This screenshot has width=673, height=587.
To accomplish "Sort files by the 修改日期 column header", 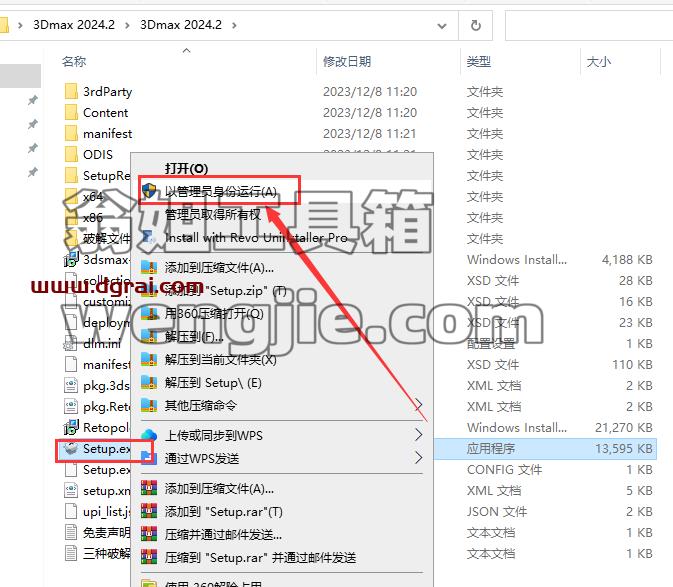I will 347,61.
